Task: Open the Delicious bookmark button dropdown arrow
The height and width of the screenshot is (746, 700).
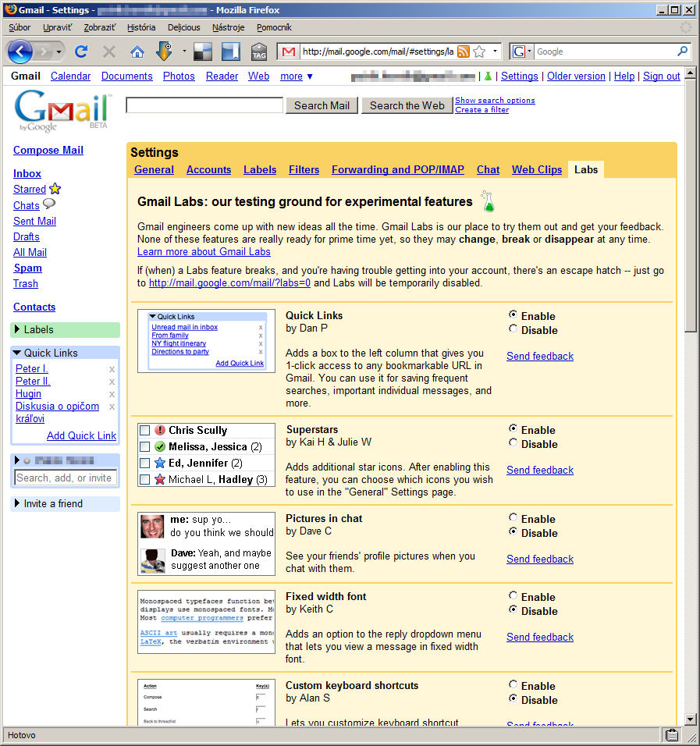Action: pyautogui.click(x=183, y=51)
